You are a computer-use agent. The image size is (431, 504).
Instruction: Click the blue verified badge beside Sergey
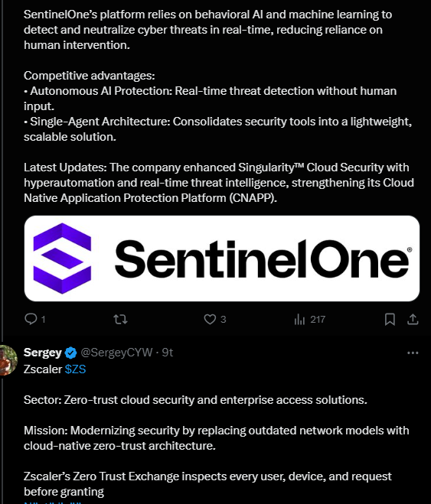(x=70, y=353)
